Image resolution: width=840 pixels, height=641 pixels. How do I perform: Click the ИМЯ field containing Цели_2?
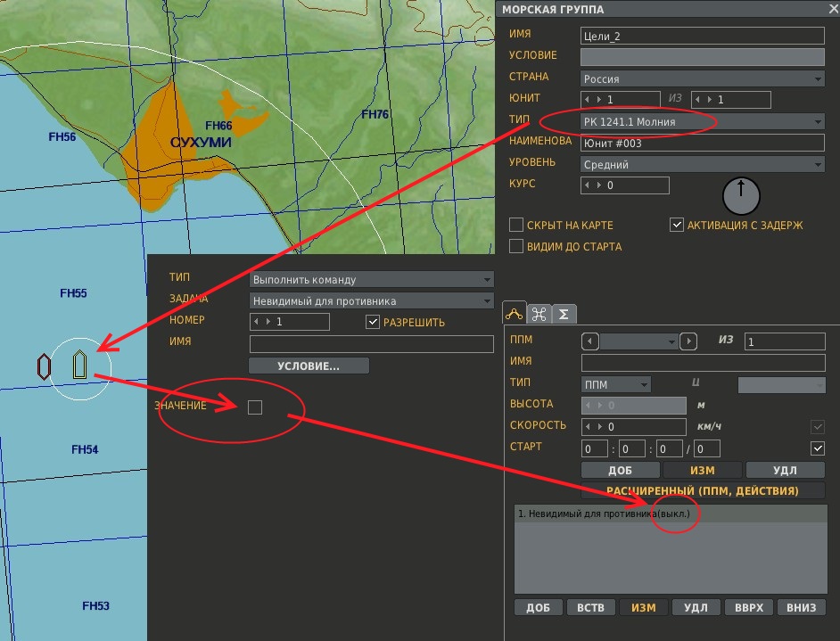click(x=703, y=36)
